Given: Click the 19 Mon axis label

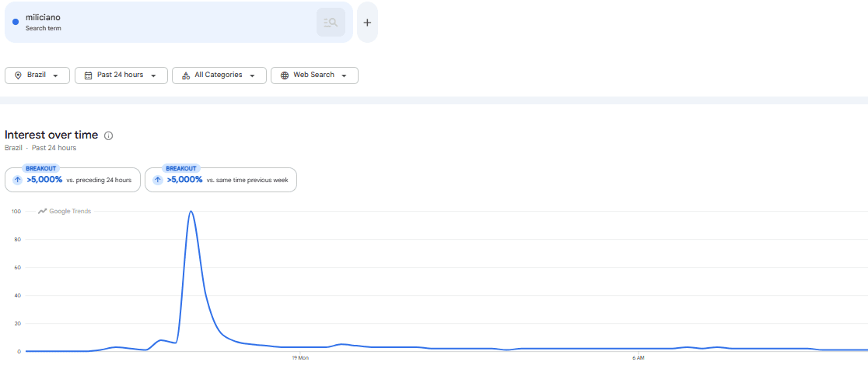Looking at the screenshot, I should point(300,358).
